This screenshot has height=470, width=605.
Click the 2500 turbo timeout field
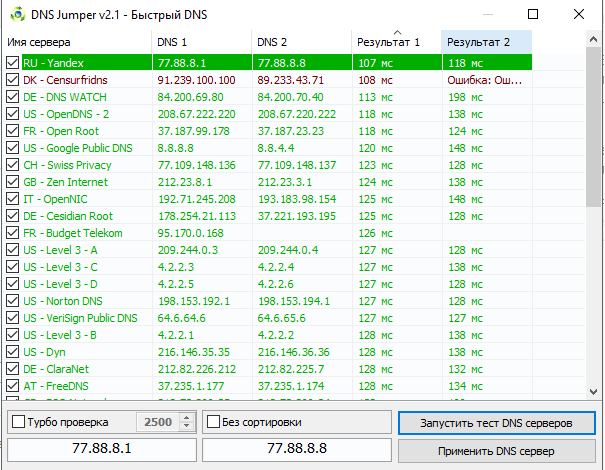click(x=158, y=422)
